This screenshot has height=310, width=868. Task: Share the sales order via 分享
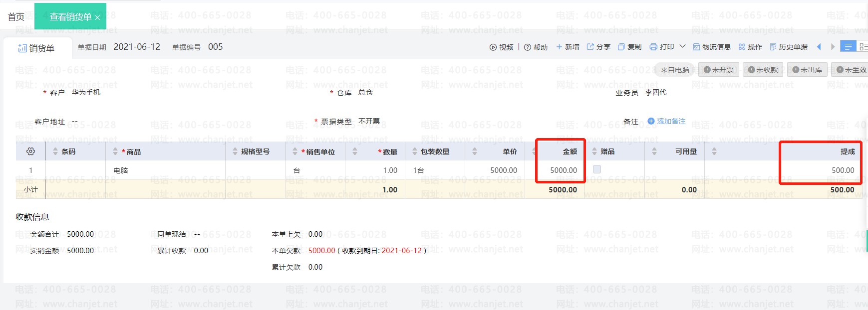tap(598, 47)
